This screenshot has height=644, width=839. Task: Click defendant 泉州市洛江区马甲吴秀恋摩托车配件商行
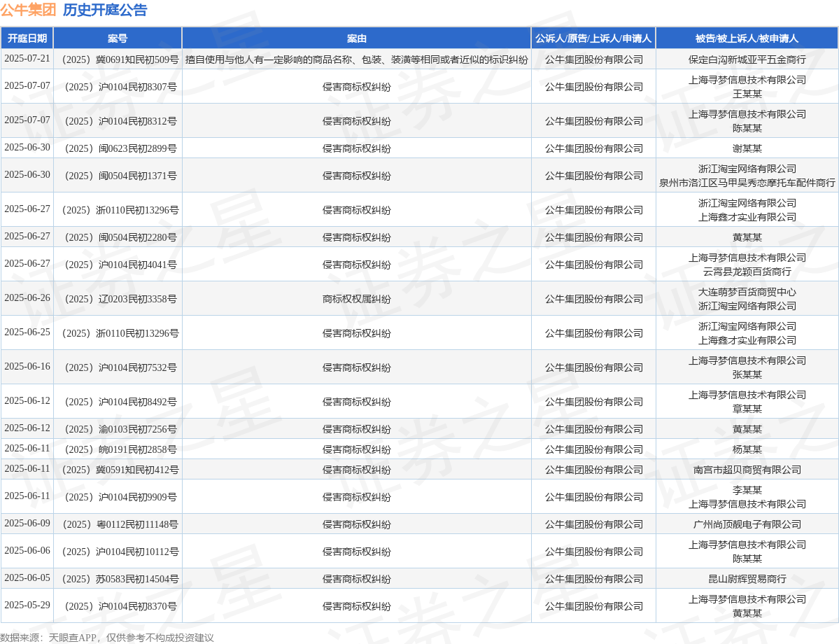(x=747, y=183)
